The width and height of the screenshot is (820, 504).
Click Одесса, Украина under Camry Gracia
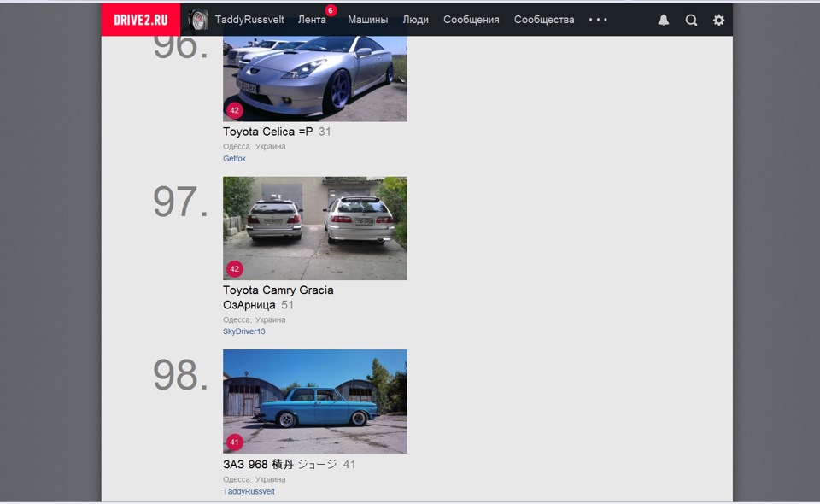point(255,319)
